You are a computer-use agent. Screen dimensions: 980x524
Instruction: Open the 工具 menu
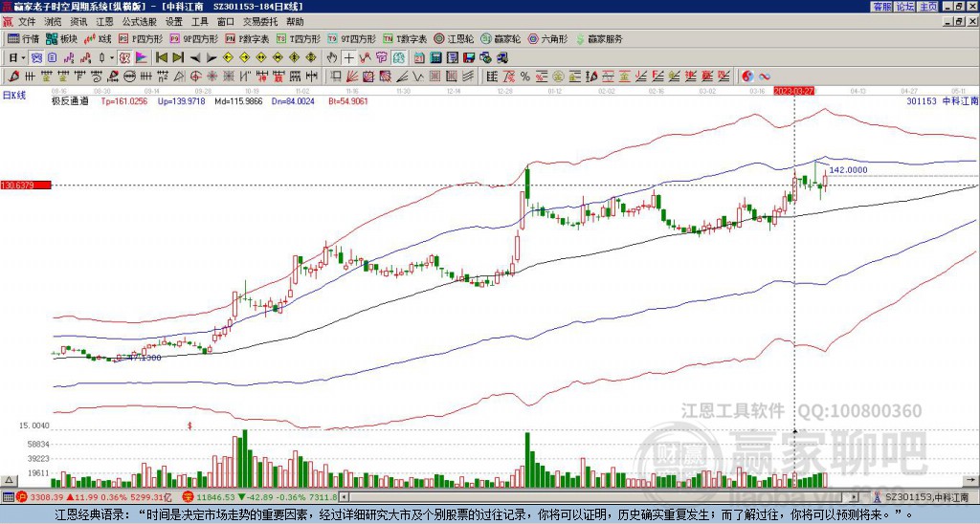(199, 22)
